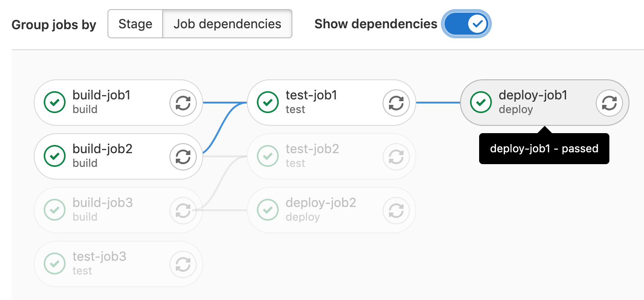Click the deploy-job1 passed tooltip
This screenshot has height=300, width=644.
point(544,149)
